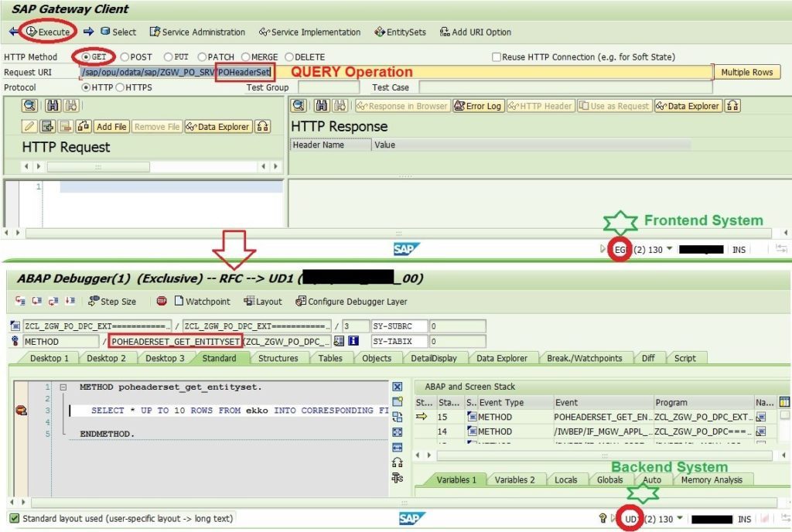
Task: Open Break./Watchpoints tab
Action: 585,358
